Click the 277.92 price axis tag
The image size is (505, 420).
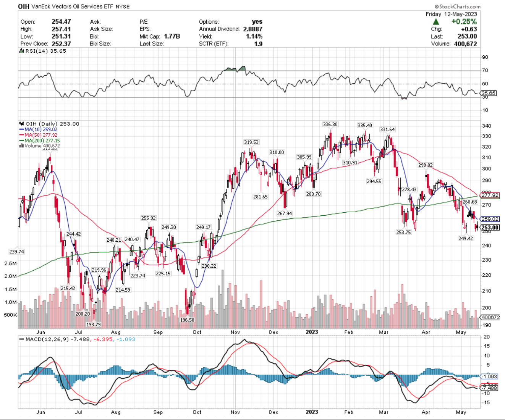click(490, 195)
